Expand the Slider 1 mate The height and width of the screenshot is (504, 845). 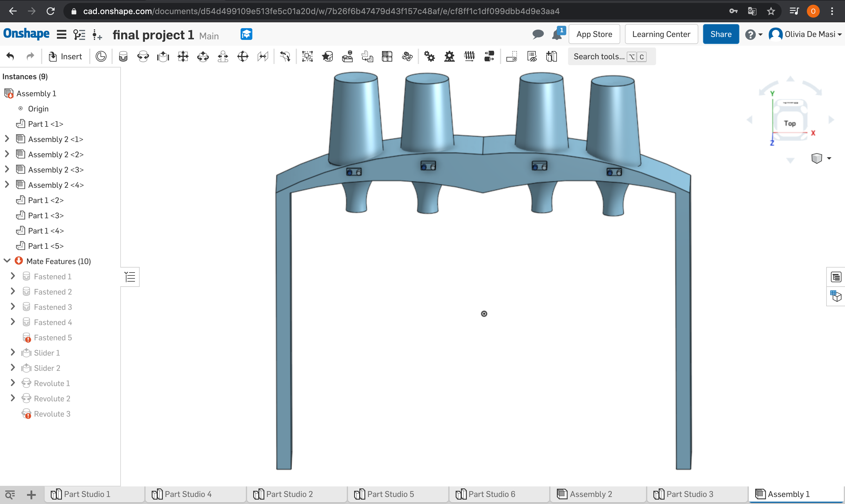coord(13,352)
